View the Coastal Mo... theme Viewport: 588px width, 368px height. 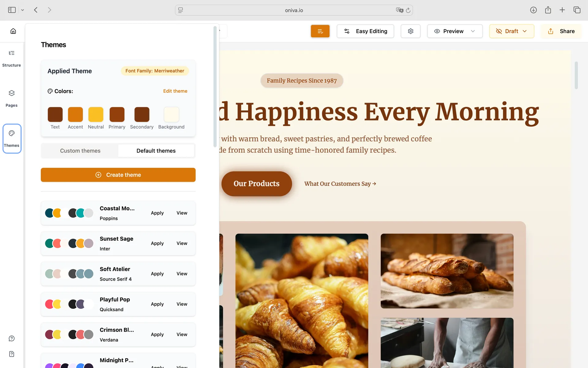point(182,213)
